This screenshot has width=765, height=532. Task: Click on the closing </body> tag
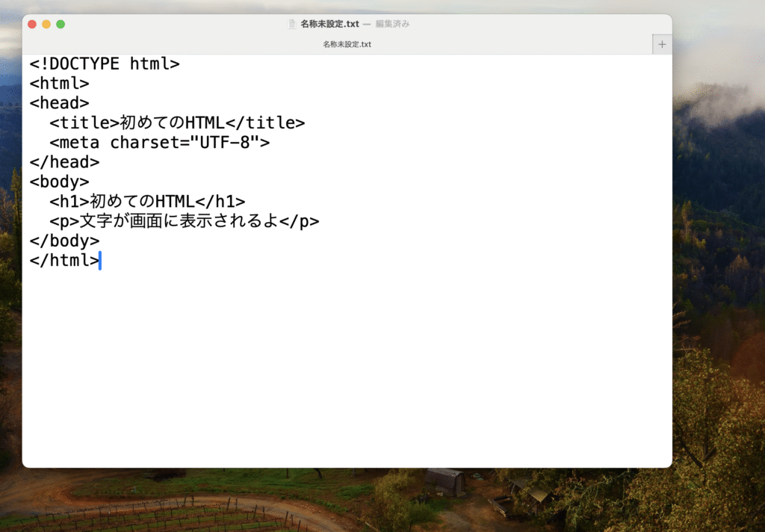click(64, 241)
